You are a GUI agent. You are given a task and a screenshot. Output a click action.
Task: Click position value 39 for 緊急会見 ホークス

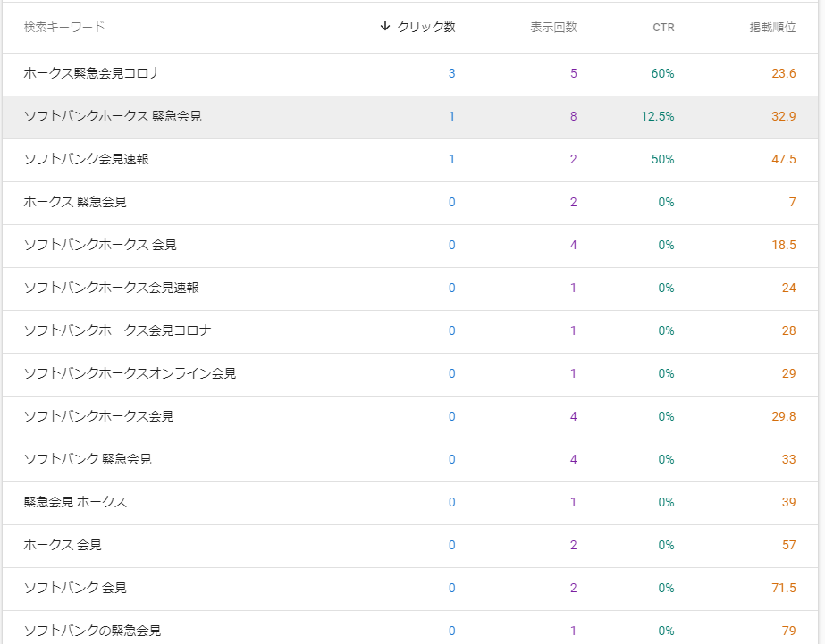(x=788, y=502)
